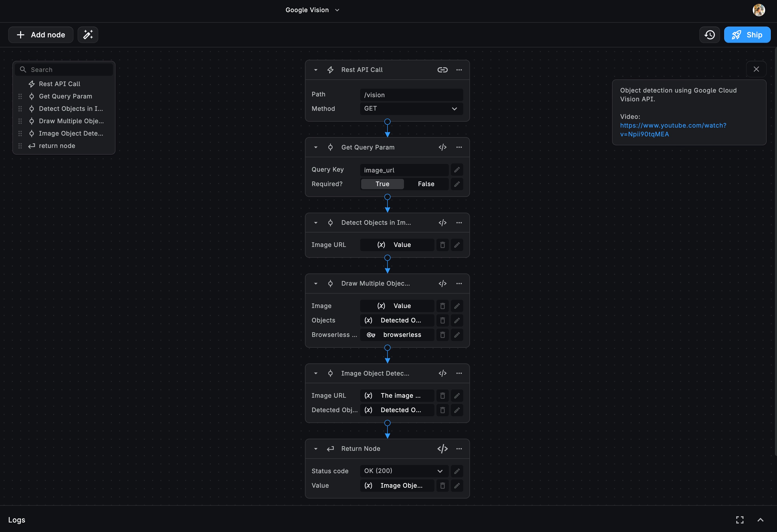Screen dimensions: 777x532
Task: Select Get Query Param in node list
Action: 64,96
